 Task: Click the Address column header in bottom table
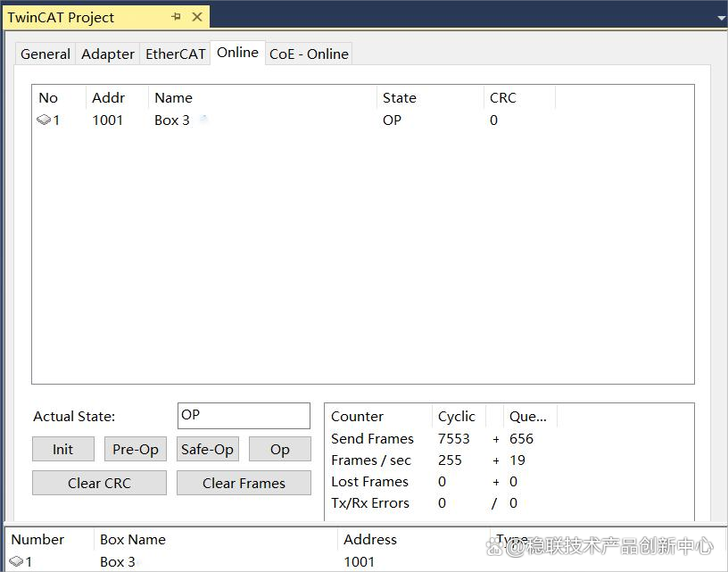[x=414, y=540]
